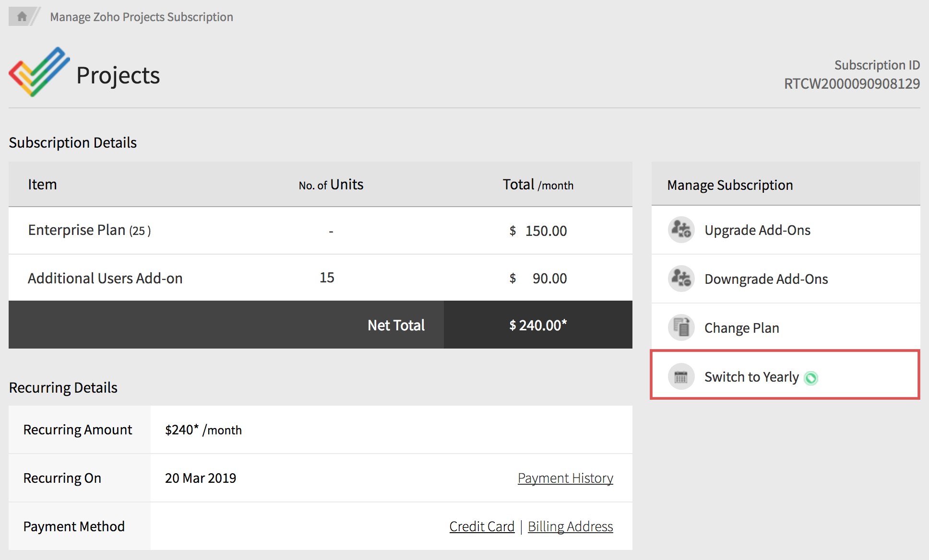This screenshot has height=560, width=929.
Task: Click the $ 90.00 total cell
Action: [538, 279]
